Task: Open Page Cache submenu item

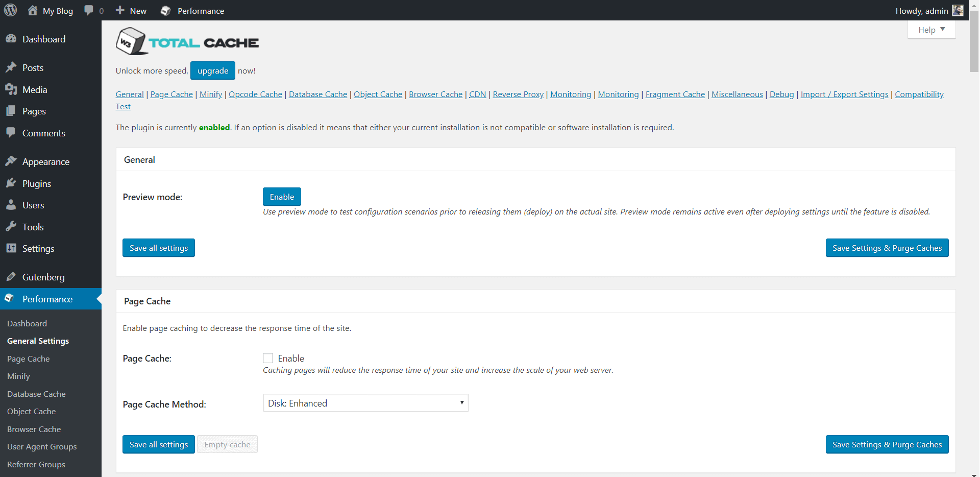Action: point(29,359)
